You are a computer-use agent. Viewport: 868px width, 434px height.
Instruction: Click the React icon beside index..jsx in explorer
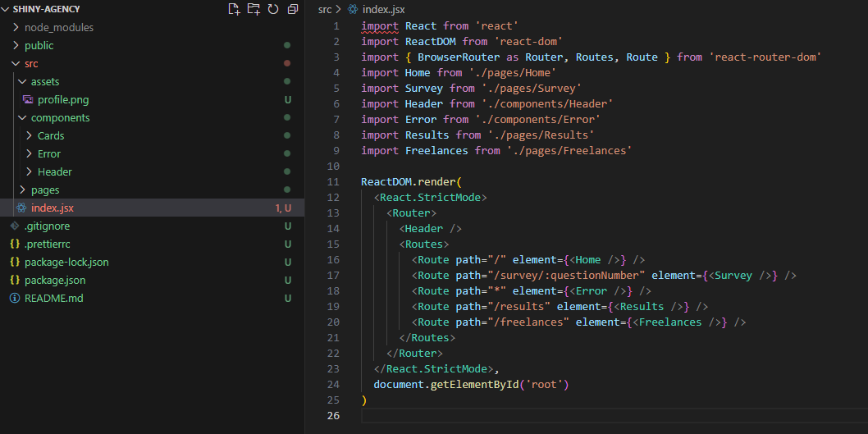21,208
